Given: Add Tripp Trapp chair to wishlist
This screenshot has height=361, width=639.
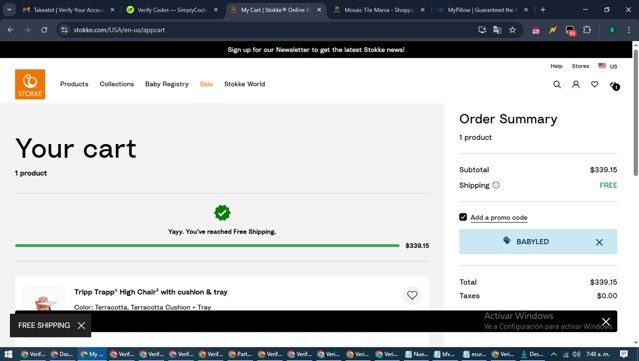Looking at the screenshot, I should point(412,295).
